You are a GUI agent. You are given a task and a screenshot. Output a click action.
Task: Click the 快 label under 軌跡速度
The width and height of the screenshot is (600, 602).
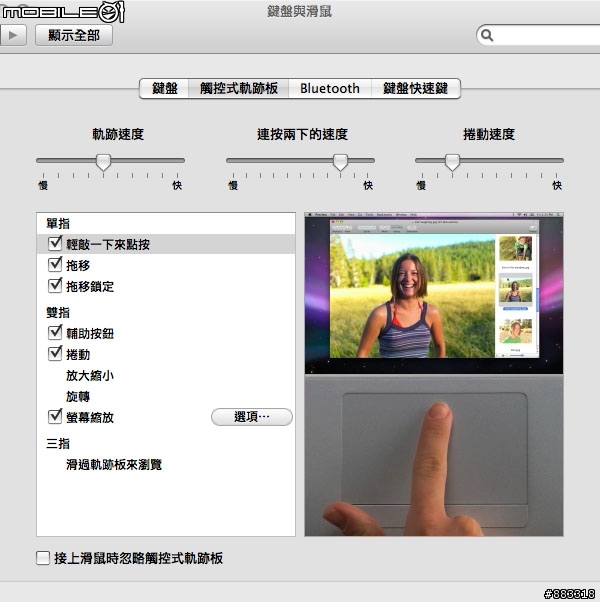(x=177, y=185)
